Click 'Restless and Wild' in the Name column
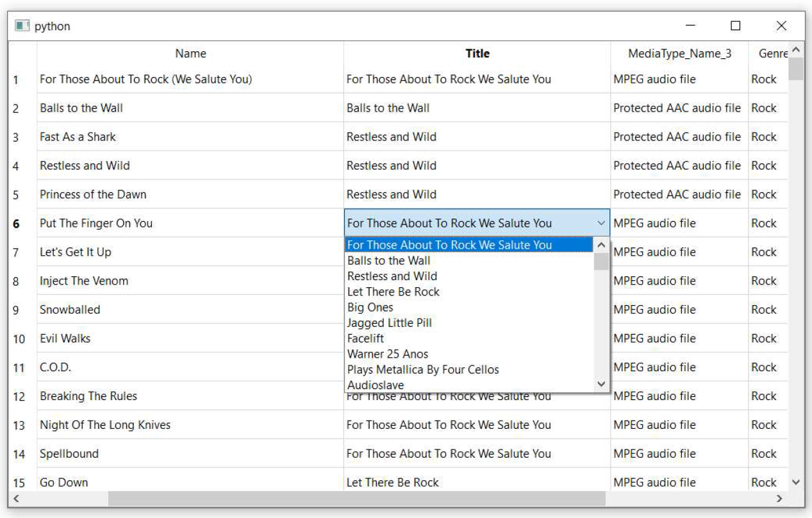 (x=190, y=165)
